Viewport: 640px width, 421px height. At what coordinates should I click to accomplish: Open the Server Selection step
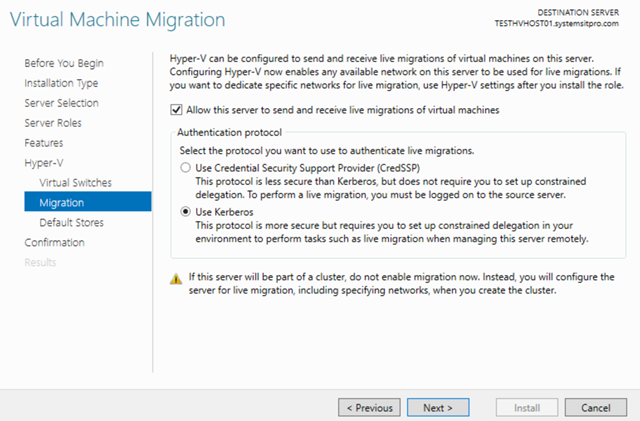(x=62, y=103)
